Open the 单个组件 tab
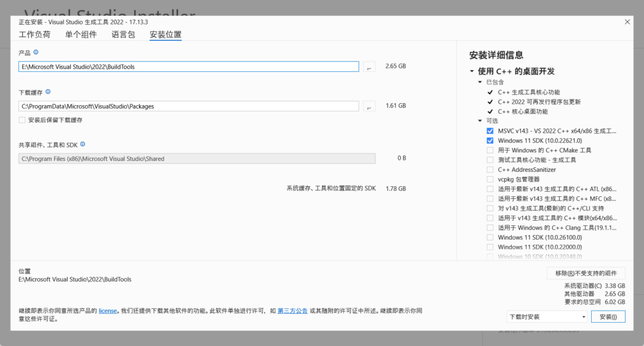644x346 pixels. point(81,35)
